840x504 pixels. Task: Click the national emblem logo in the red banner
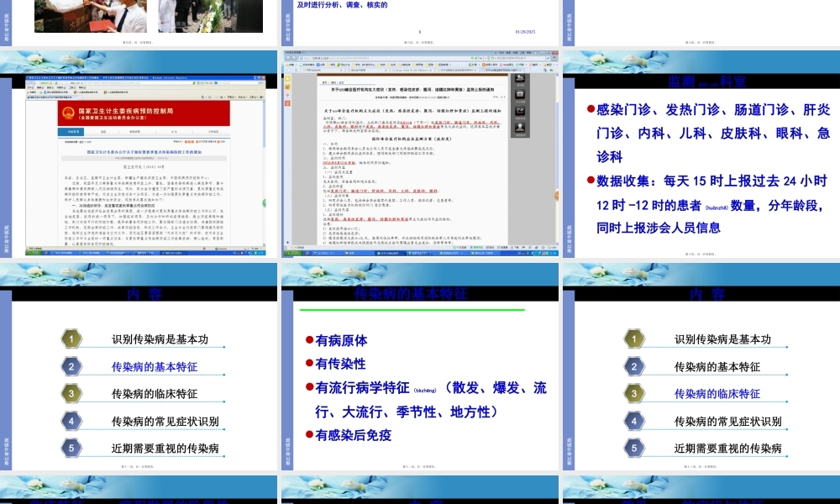coord(67,111)
